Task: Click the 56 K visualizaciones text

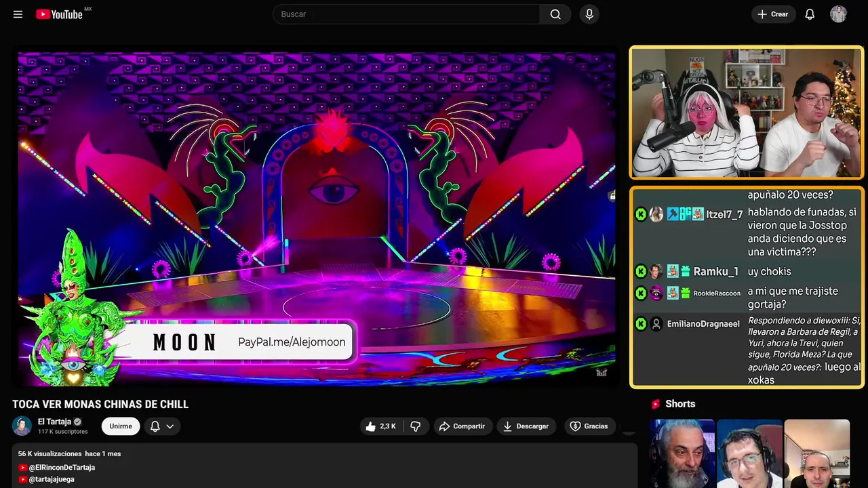Action: click(50, 453)
